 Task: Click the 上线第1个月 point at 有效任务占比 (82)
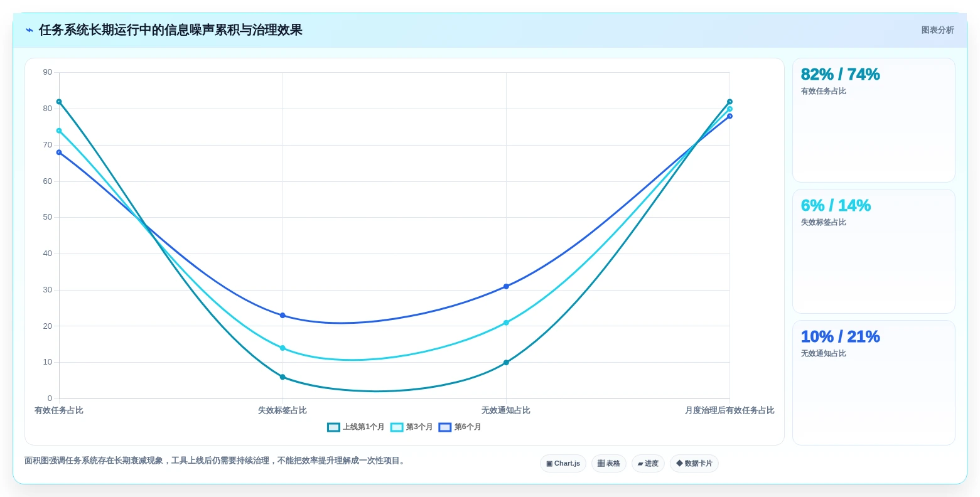pyautogui.click(x=59, y=102)
